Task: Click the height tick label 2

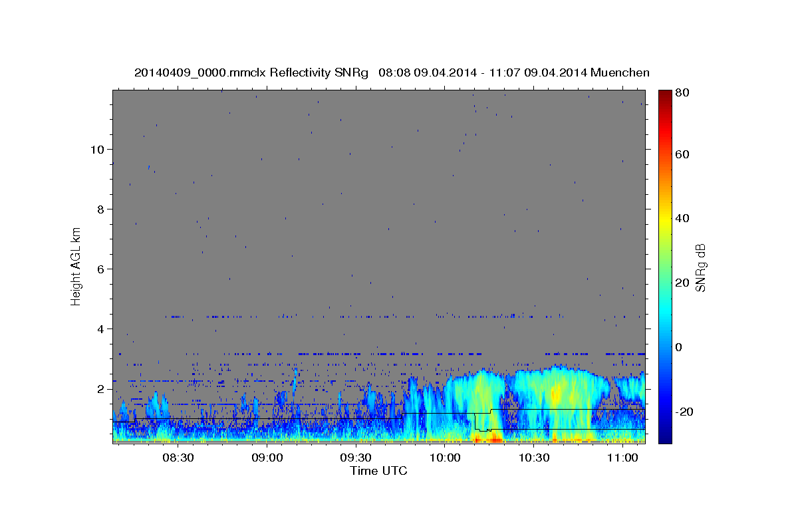Action: coord(100,388)
